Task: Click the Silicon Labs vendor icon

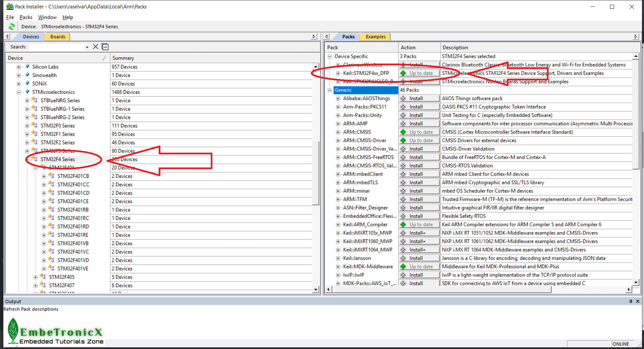Action: click(x=27, y=67)
